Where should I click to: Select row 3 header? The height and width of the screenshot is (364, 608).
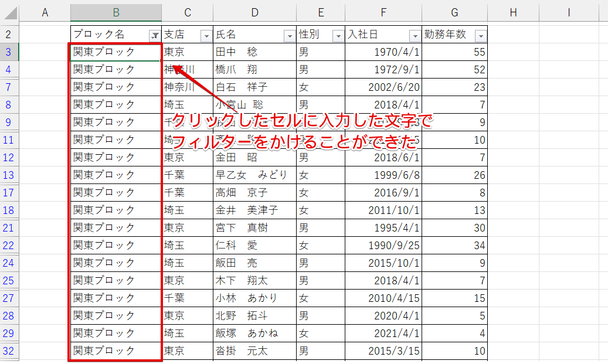pos(9,52)
